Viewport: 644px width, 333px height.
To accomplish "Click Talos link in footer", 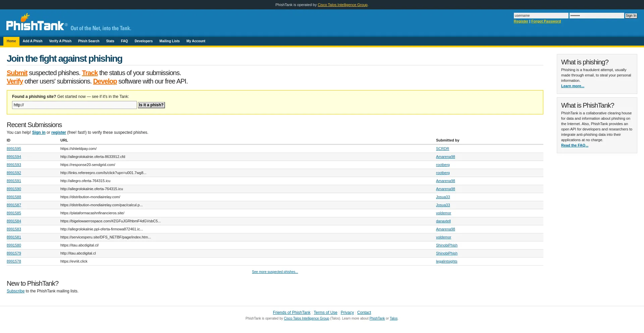I will (393, 319).
